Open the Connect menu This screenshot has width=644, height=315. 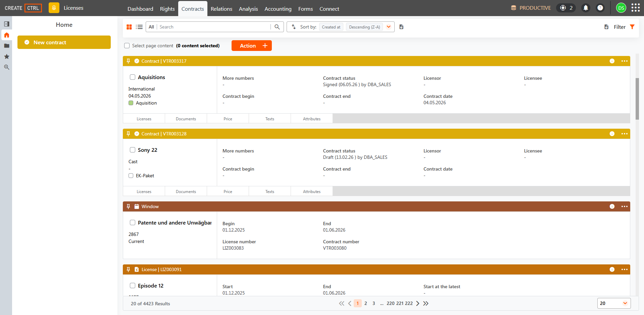tap(329, 9)
